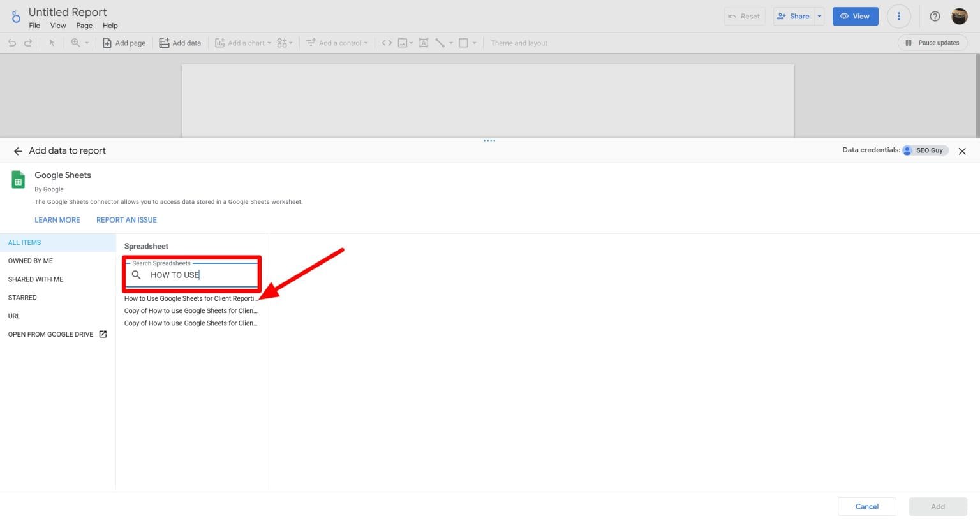The height and width of the screenshot is (526, 980).
Task: Select the cursor selection tool
Action: pos(52,43)
